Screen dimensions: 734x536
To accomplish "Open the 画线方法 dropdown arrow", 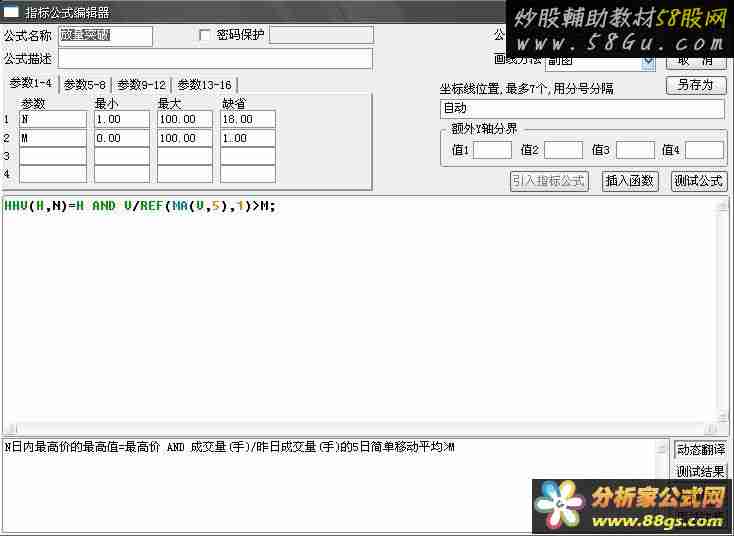I will click(649, 62).
